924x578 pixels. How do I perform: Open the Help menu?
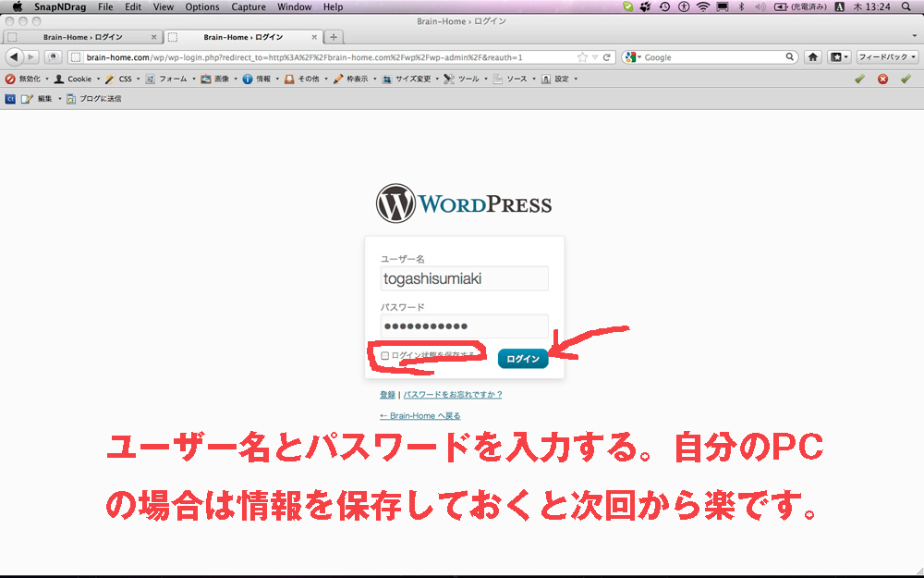coord(333,7)
